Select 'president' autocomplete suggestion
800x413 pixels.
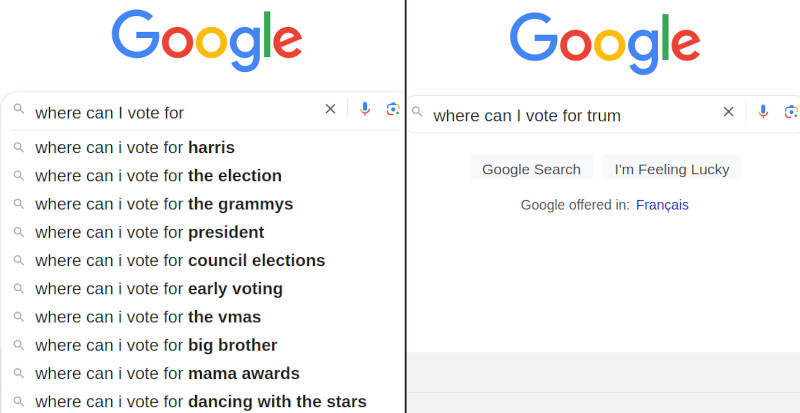pos(150,232)
